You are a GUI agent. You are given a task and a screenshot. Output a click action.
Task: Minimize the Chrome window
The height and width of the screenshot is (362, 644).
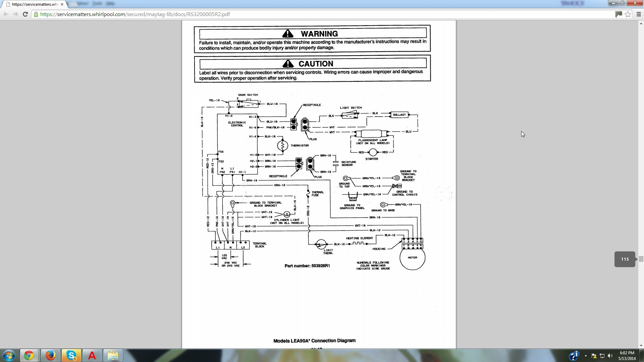613,3
